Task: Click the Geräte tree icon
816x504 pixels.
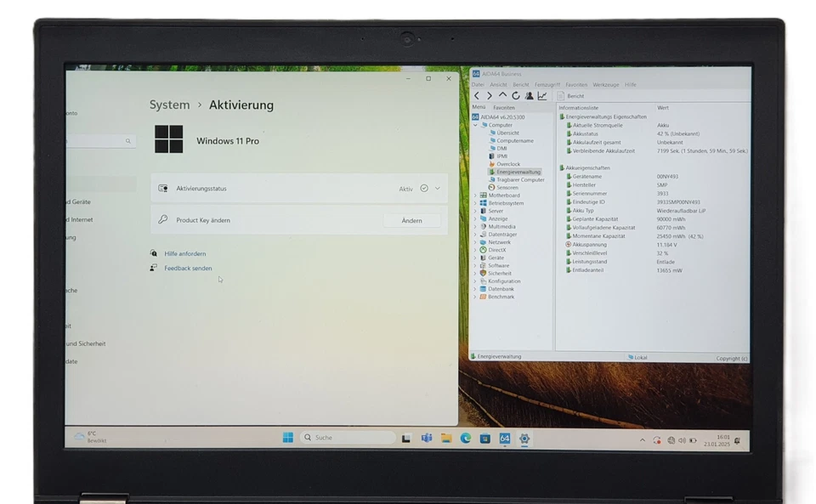Action: [483, 258]
